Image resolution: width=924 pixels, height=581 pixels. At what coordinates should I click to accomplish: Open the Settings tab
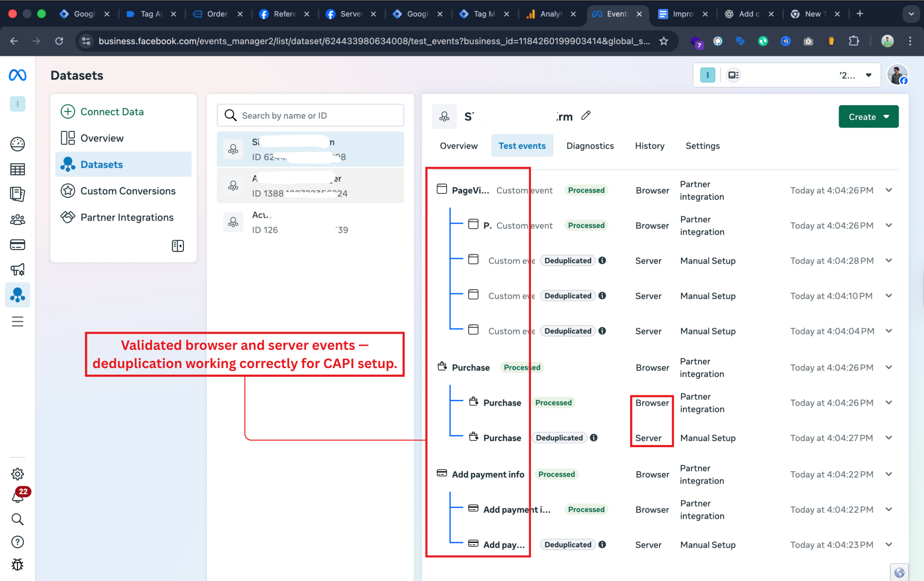(702, 146)
